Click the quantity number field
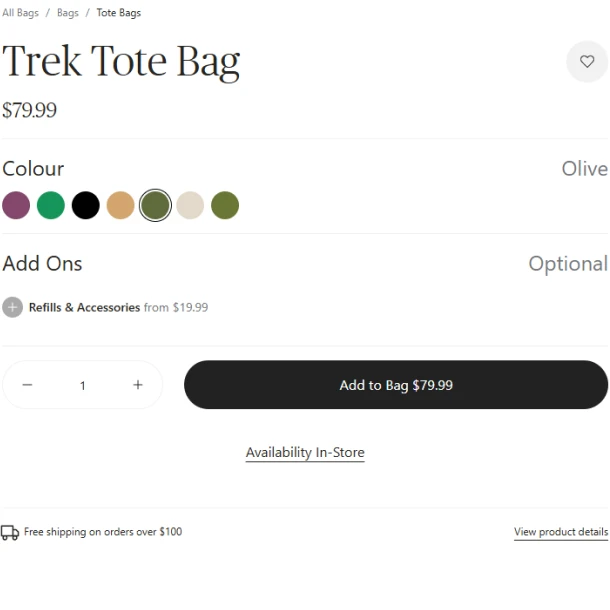Screen dimensions: 610x610 click(83, 385)
